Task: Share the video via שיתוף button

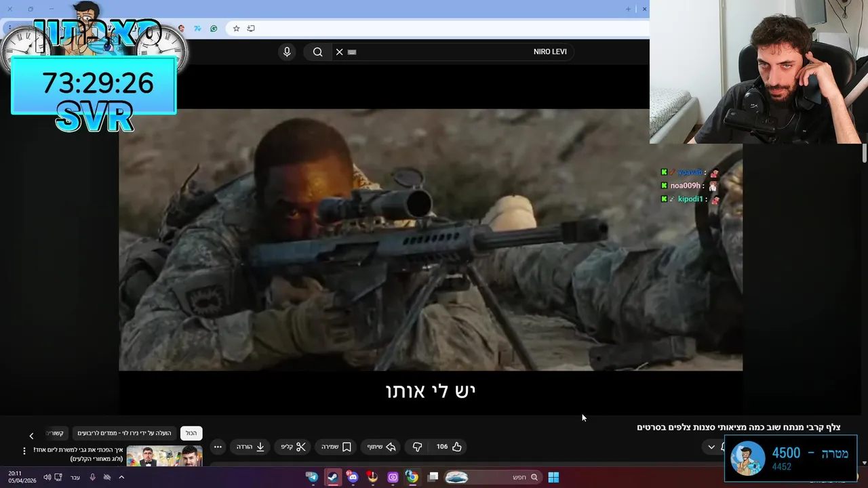Action: [x=381, y=447]
